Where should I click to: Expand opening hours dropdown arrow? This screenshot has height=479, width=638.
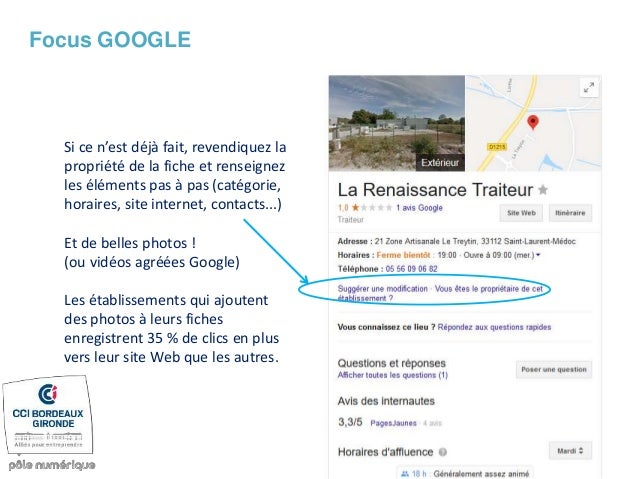(538, 255)
